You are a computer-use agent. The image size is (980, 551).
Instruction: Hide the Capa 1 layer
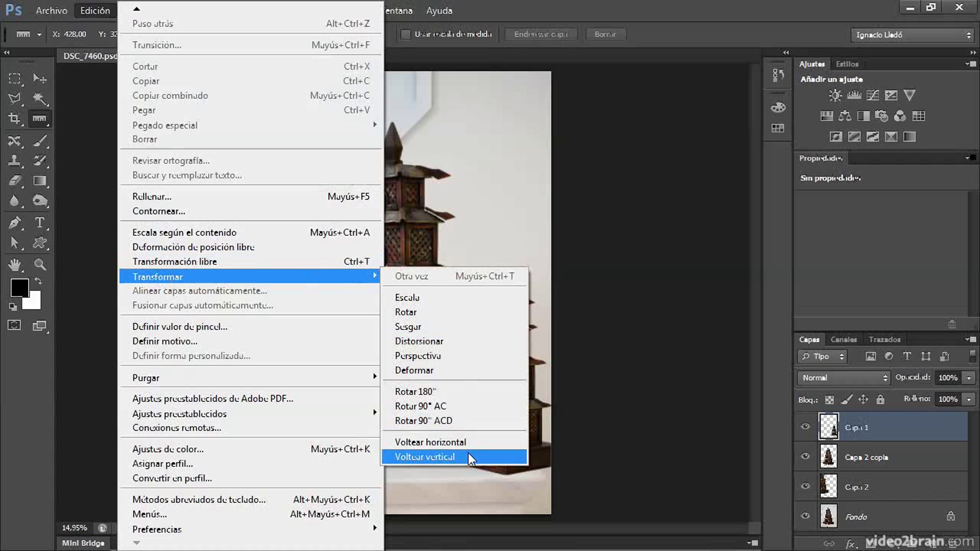point(805,427)
